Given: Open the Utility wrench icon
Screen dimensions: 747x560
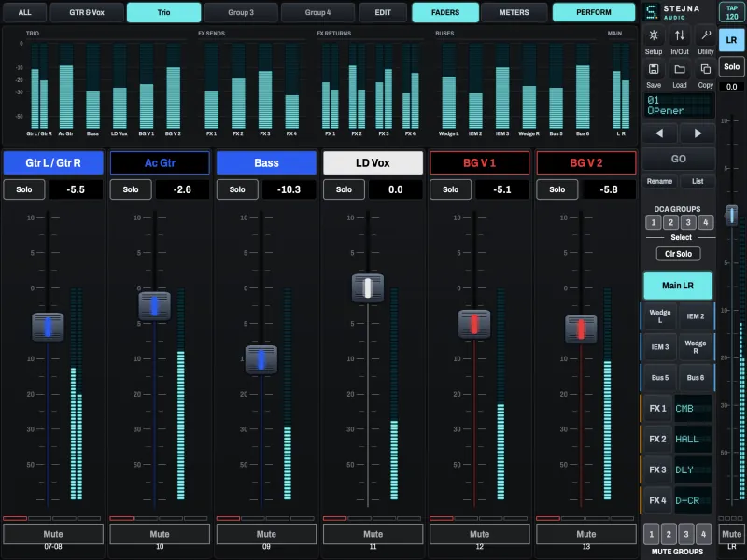Looking at the screenshot, I should pyautogui.click(x=706, y=35).
